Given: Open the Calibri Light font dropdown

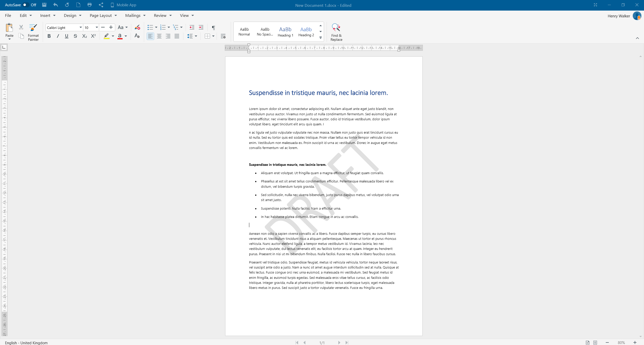Looking at the screenshot, I should (80, 27).
